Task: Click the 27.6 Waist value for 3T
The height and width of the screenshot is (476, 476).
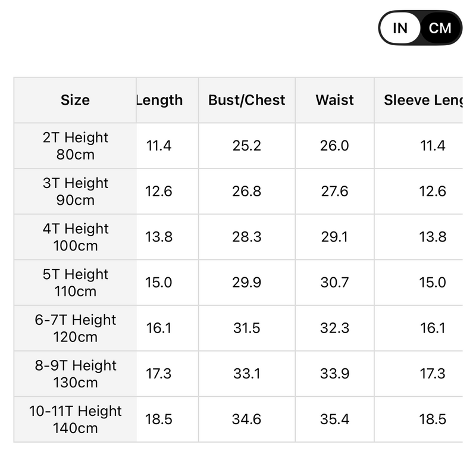Action: tap(334, 192)
